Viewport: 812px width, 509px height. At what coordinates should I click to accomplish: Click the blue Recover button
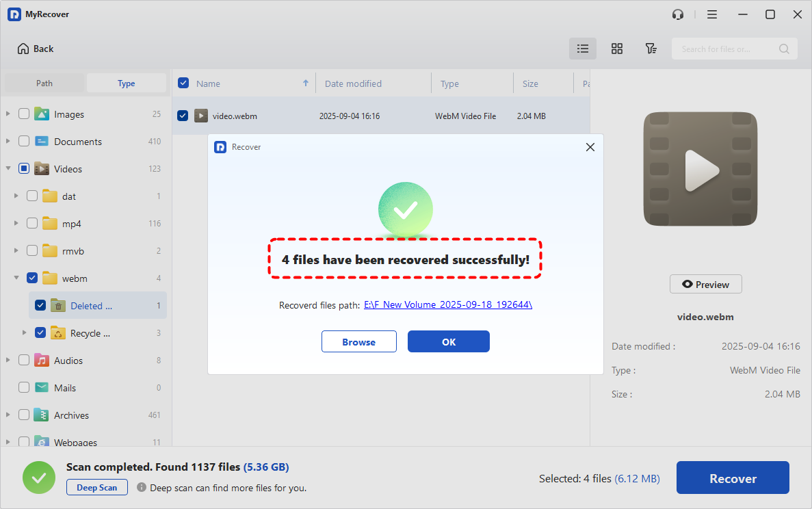(x=733, y=478)
